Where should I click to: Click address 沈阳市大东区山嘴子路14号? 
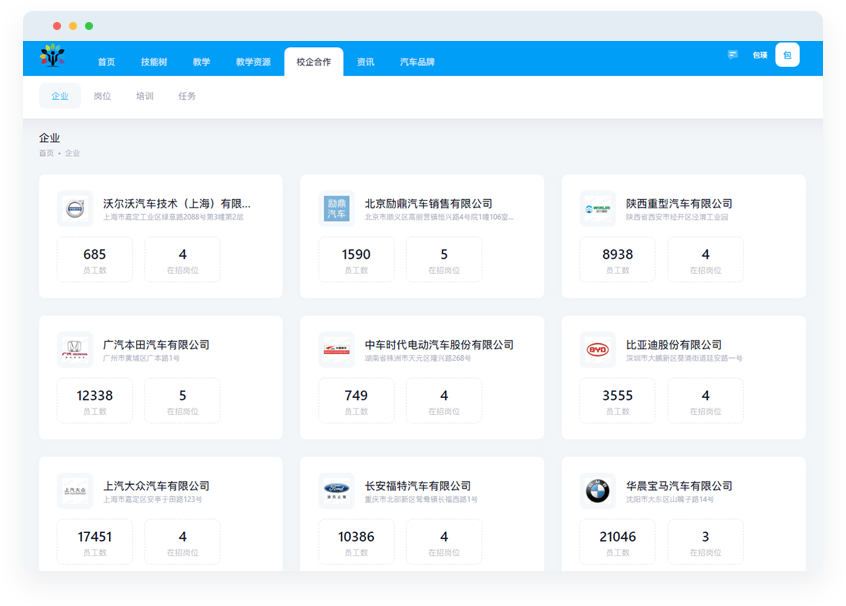click(670, 500)
